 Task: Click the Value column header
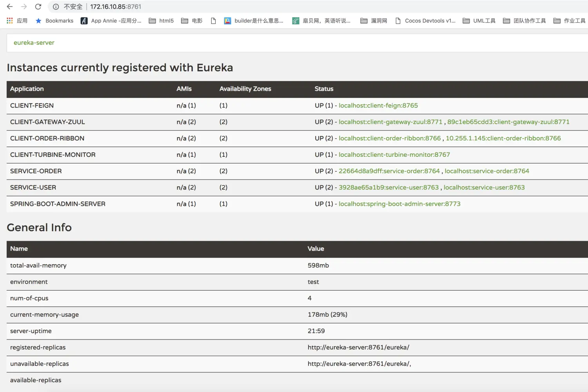(x=316, y=249)
